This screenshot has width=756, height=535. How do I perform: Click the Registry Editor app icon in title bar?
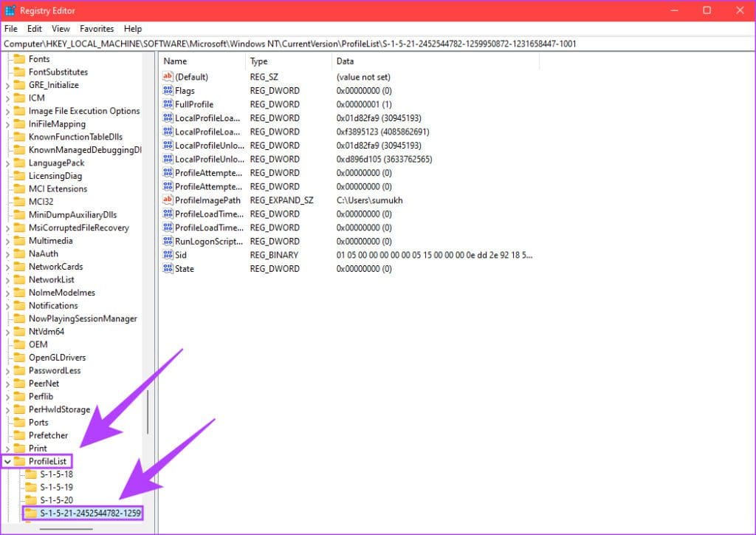pos(10,10)
